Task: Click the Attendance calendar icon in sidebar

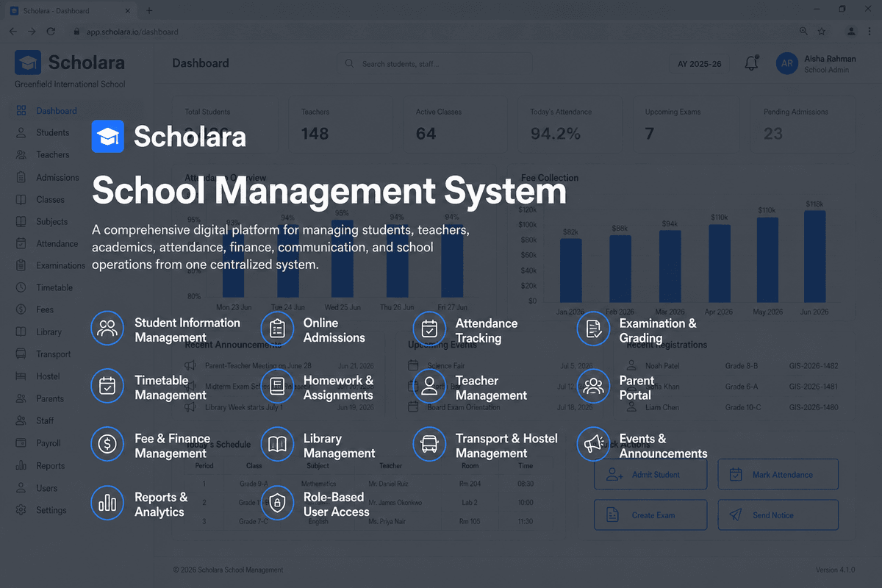Action: [x=21, y=243]
